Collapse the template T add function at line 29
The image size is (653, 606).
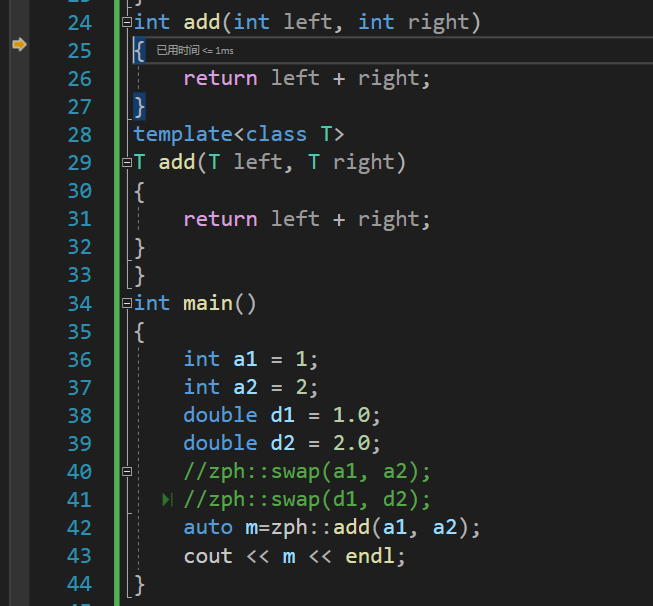127,162
